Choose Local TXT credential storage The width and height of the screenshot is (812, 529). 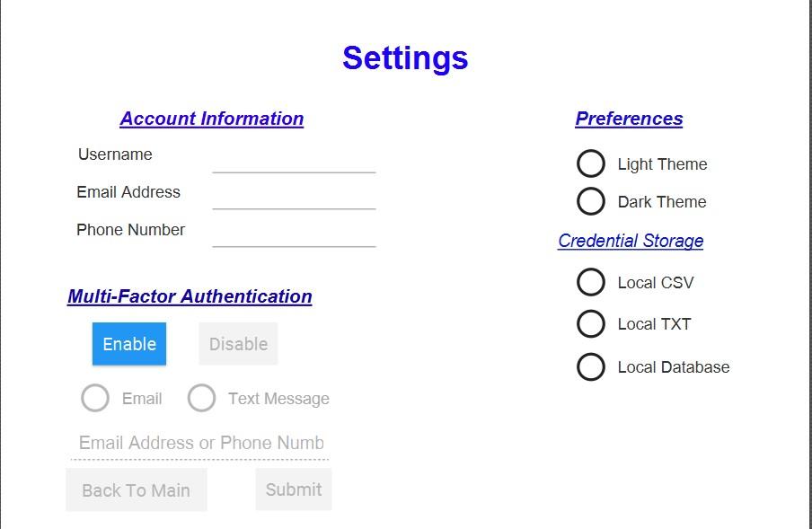coord(591,324)
